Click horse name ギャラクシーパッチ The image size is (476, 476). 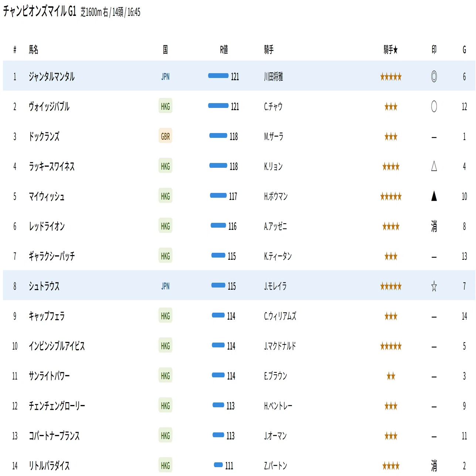click(52, 256)
